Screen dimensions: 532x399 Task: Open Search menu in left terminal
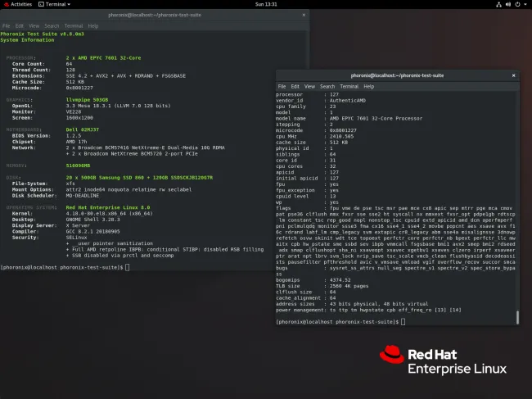52,25
